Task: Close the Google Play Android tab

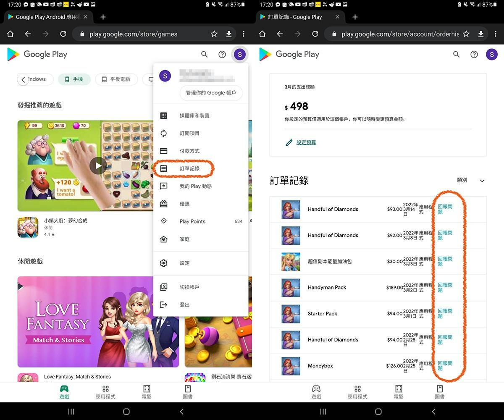Action: [x=86, y=17]
